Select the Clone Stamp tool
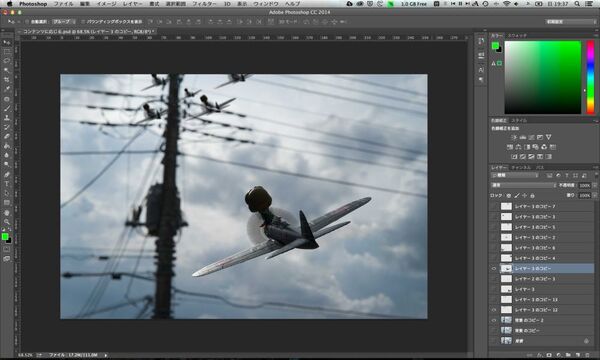 coord(7,118)
